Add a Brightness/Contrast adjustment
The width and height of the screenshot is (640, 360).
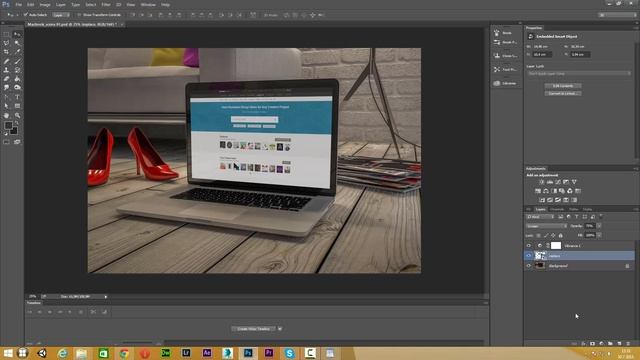542,182
